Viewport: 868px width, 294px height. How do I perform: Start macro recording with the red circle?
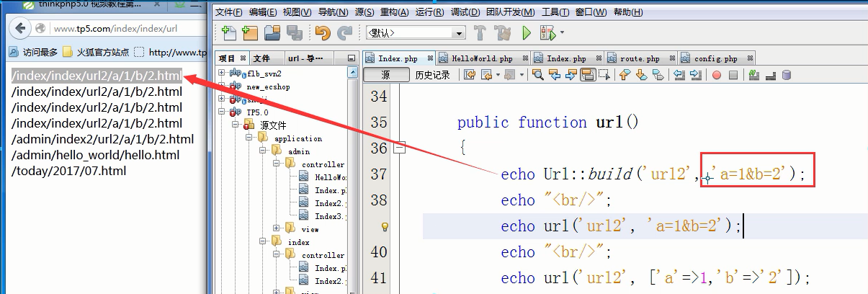[717, 74]
